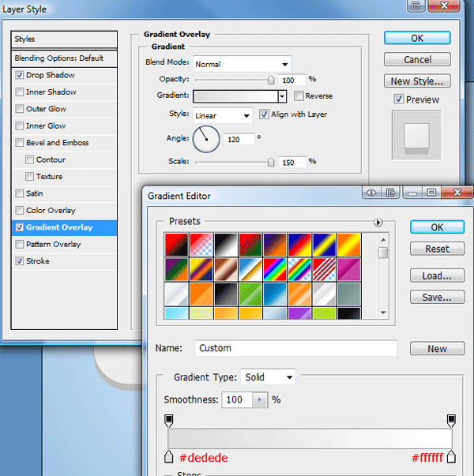Click OK in the Layer Style dialog
This screenshot has width=474, height=476.
pyautogui.click(x=417, y=38)
